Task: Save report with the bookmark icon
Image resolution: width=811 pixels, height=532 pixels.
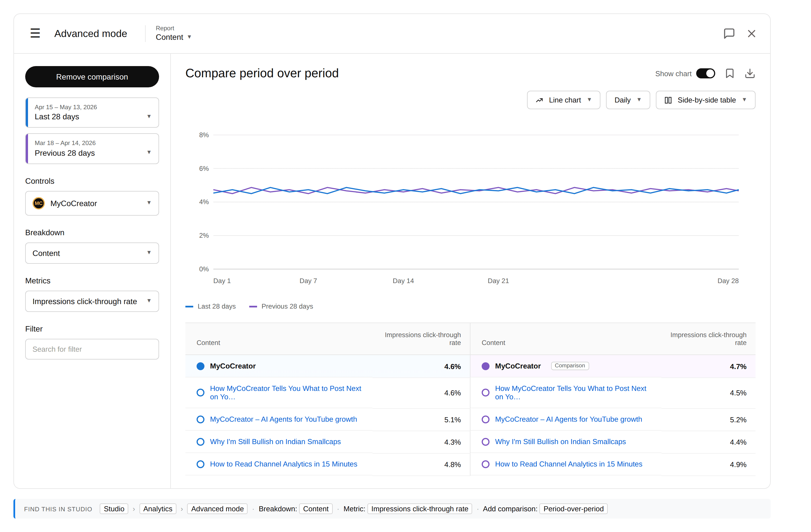Action: tap(730, 74)
